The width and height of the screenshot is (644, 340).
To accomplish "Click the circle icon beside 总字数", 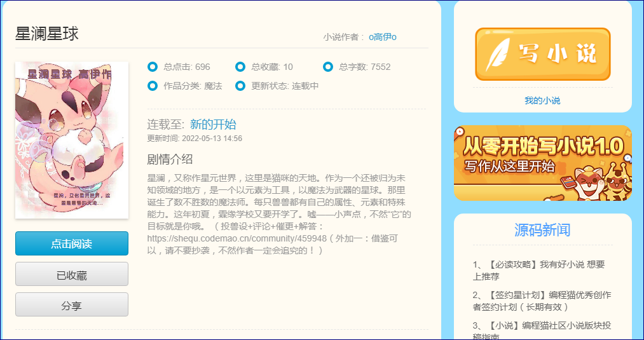I will click(328, 67).
